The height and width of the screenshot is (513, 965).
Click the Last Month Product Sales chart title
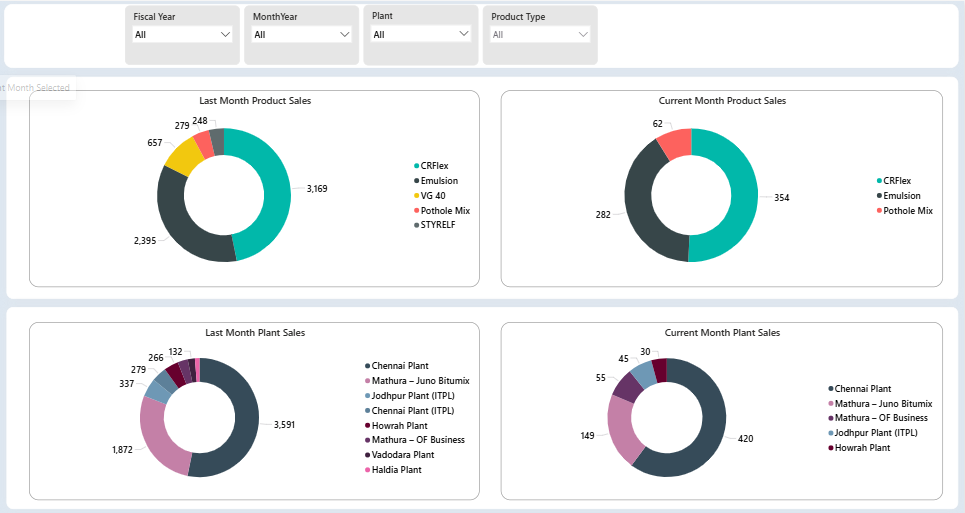pyautogui.click(x=255, y=101)
